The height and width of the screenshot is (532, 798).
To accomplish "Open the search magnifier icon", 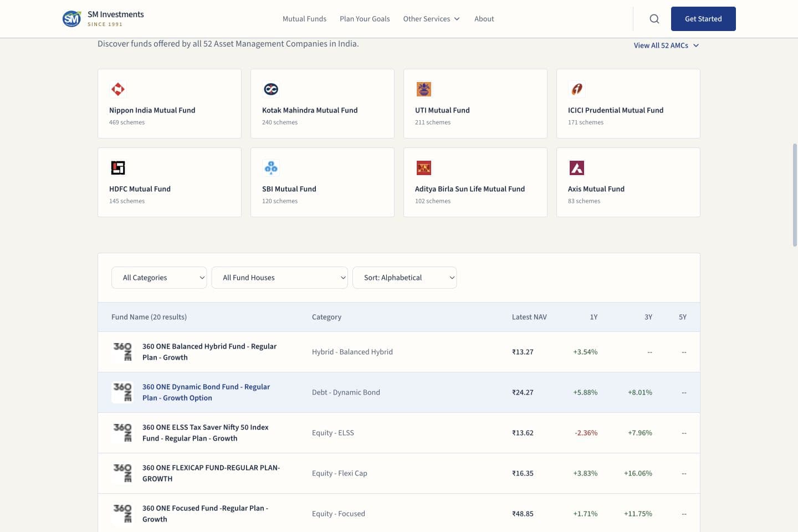I will pos(654,19).
